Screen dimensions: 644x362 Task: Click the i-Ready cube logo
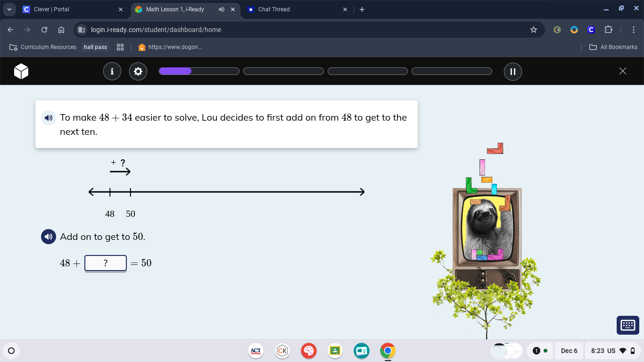click(x=21, y=71)
